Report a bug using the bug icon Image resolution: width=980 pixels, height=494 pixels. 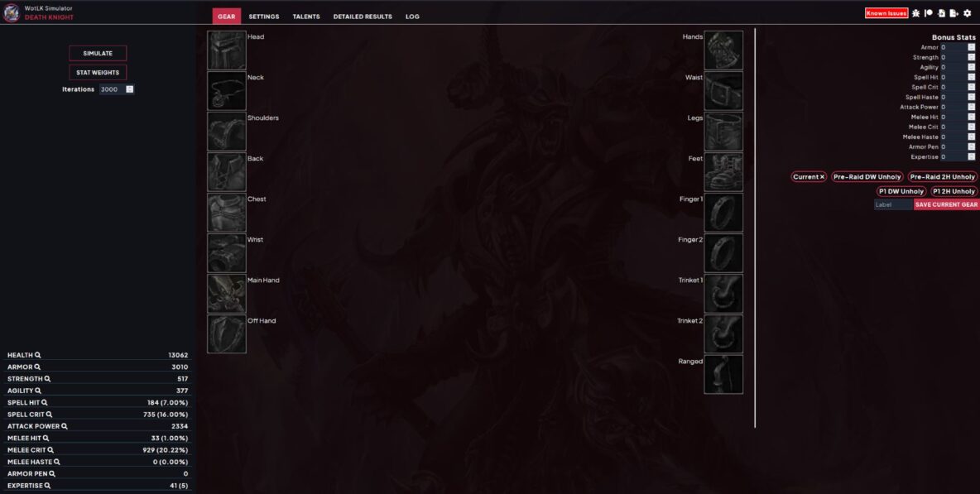click(916, 12)
